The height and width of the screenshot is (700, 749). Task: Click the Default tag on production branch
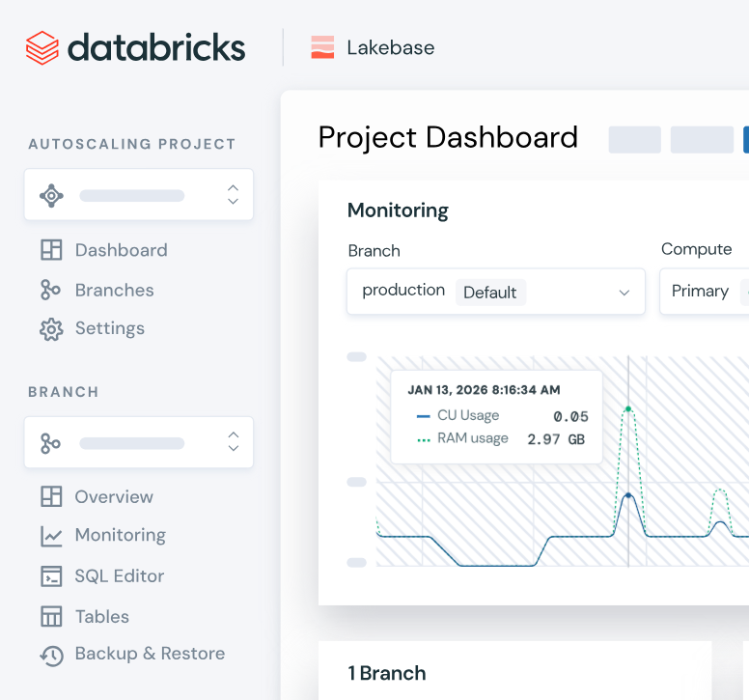(x=490, y=293)
